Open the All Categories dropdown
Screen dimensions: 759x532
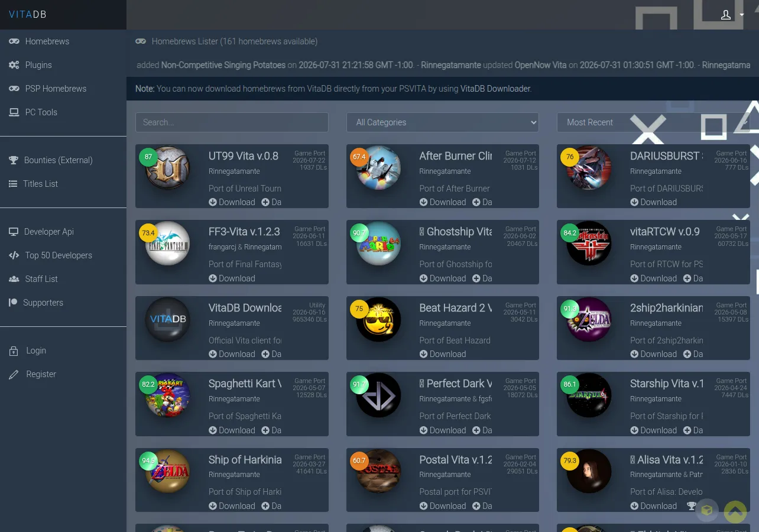click(443, 122)
